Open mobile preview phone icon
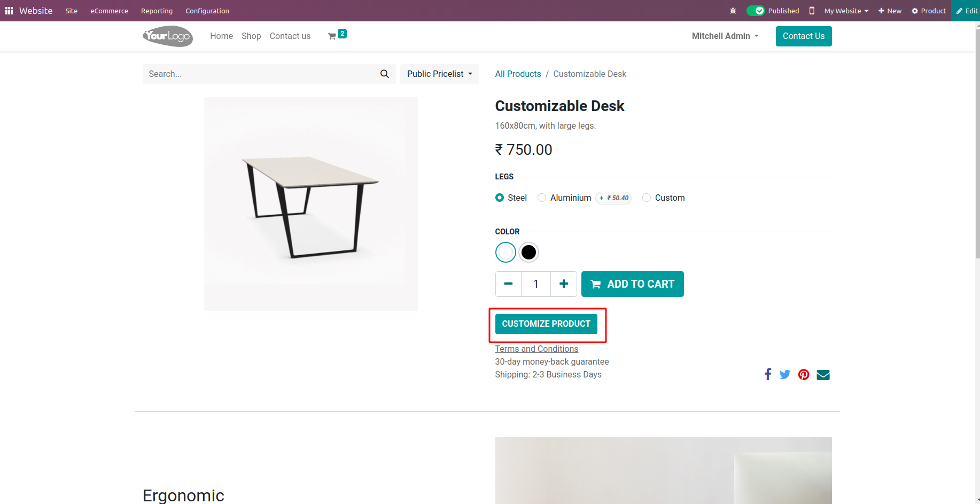 pos(812,11)
